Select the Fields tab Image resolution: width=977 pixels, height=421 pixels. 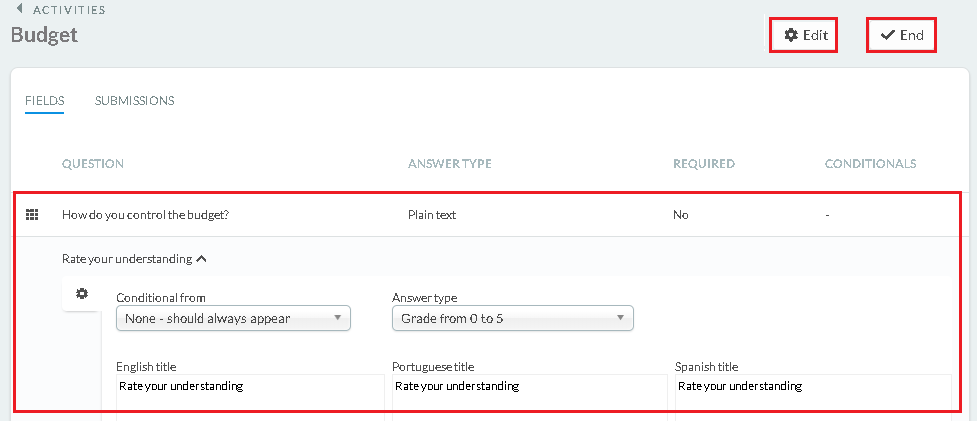pos(45,100)
